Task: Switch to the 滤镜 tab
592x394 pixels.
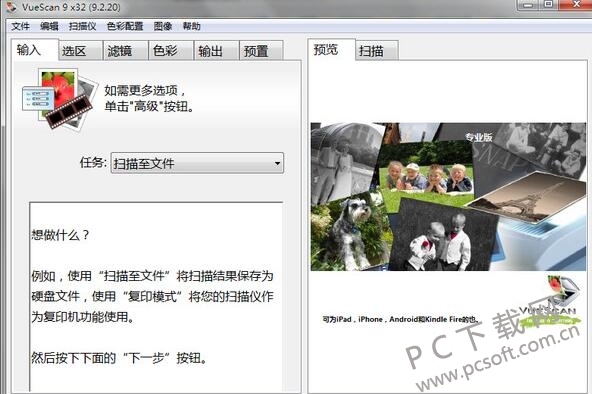Action: [126, 51]
